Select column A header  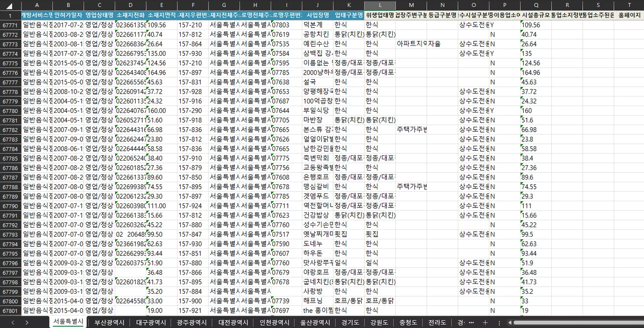click(37, 5)
